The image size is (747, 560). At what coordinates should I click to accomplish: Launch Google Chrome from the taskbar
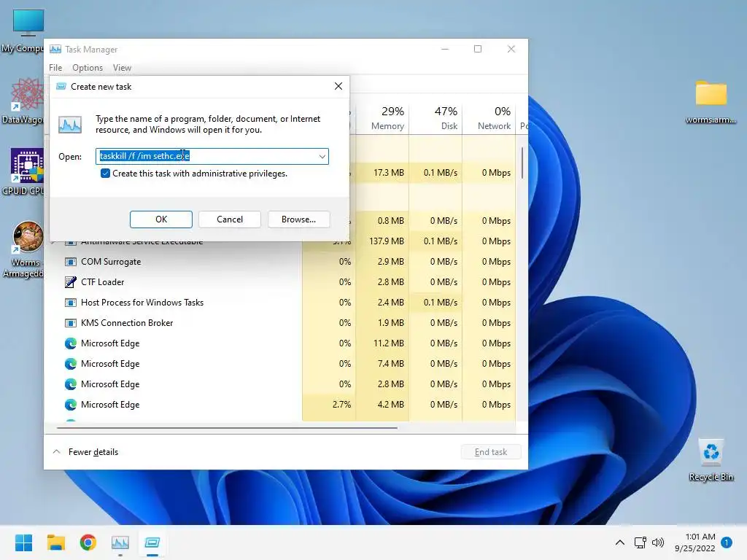88,542
